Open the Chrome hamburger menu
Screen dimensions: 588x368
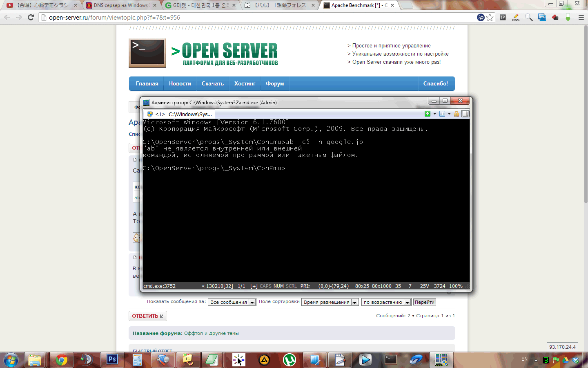pyautogui.click(x=581, y=17)
